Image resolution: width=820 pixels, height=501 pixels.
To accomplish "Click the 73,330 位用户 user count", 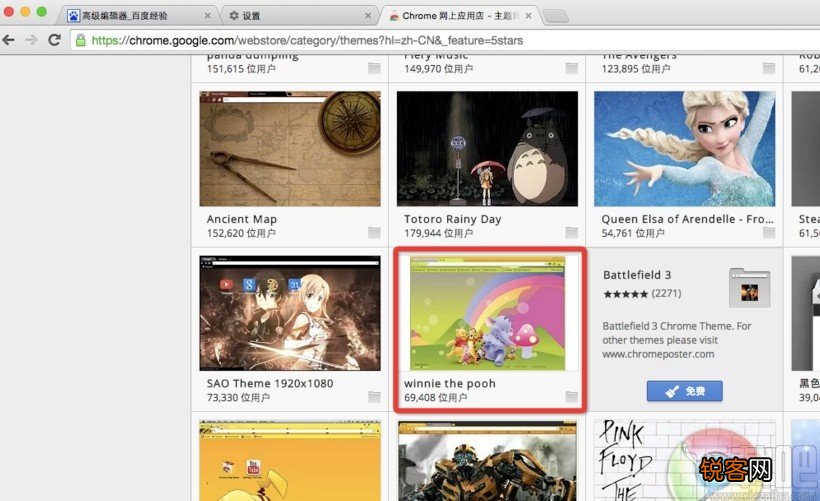I will click(238, 397).
